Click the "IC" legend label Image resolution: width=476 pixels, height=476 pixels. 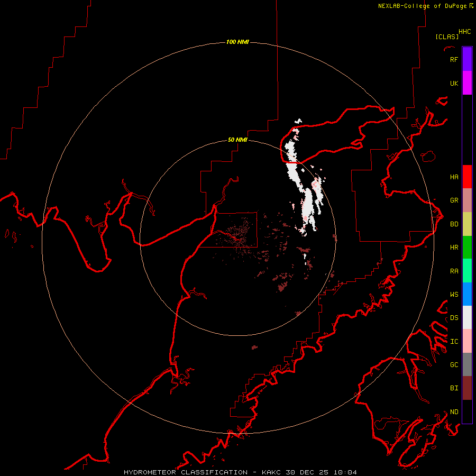tap(454, 342)
